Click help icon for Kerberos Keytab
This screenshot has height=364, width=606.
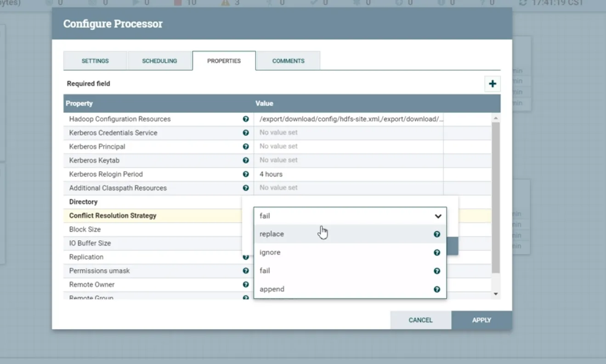pos(246,160)
